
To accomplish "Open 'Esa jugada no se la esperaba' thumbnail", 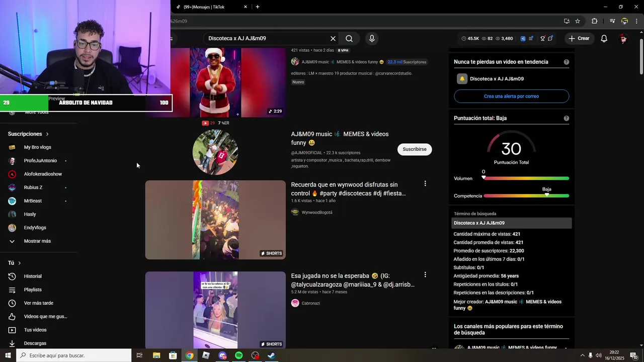I will pyautogui.click(x=215, y=310).
